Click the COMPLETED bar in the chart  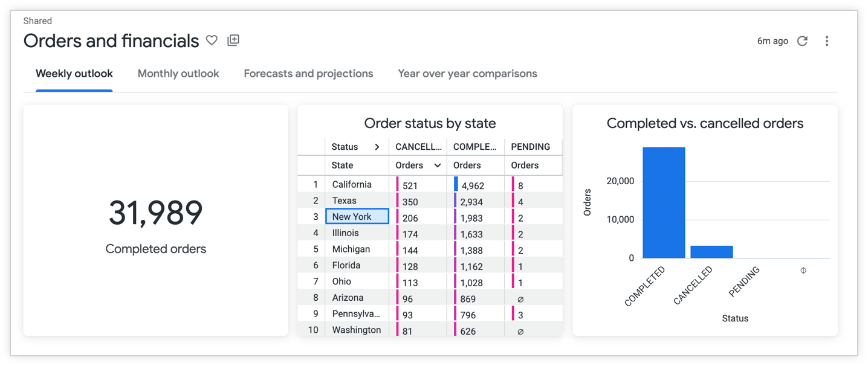[663, 202]
